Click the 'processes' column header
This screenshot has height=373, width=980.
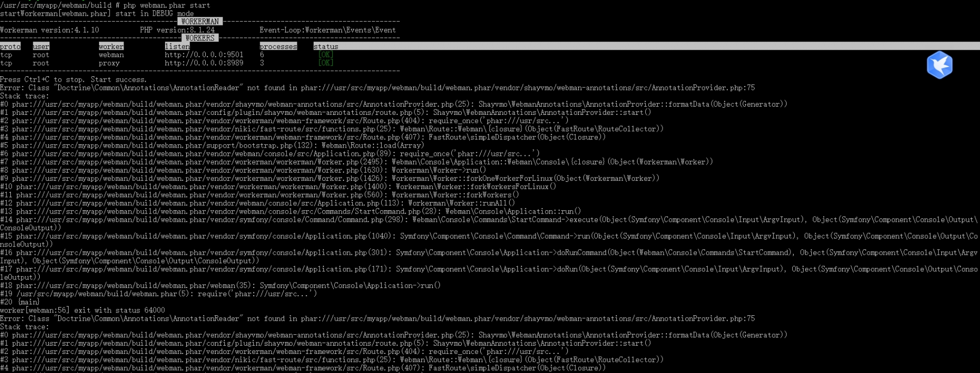click(278, 47)
